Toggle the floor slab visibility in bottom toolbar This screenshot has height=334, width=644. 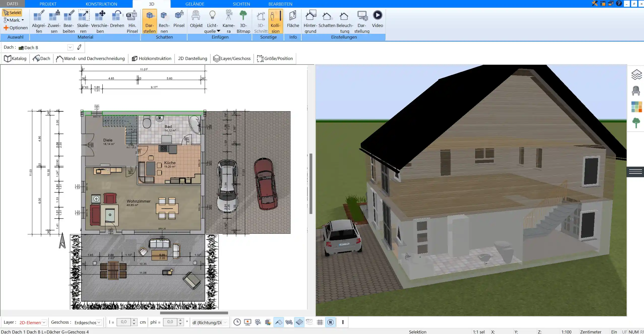tap(299, 322)
